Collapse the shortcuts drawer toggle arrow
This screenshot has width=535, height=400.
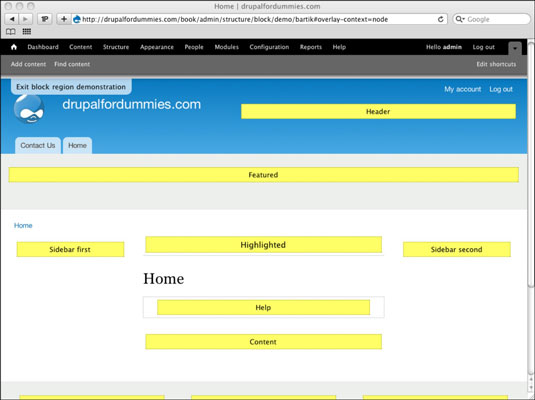(515, 48)
